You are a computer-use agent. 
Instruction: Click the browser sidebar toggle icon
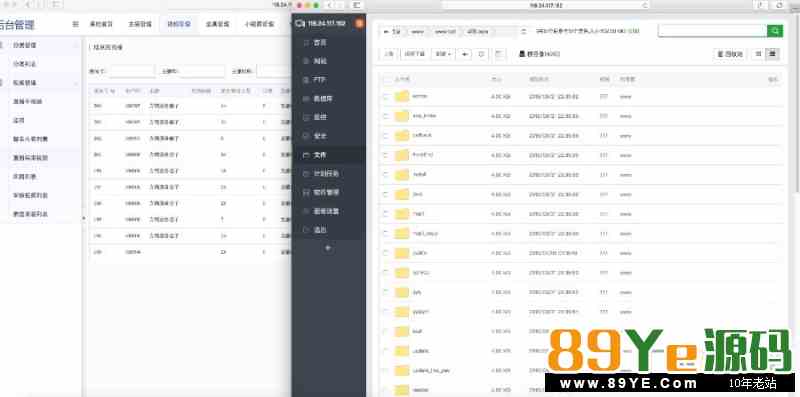pyautogui.click(x=357, y=5)
